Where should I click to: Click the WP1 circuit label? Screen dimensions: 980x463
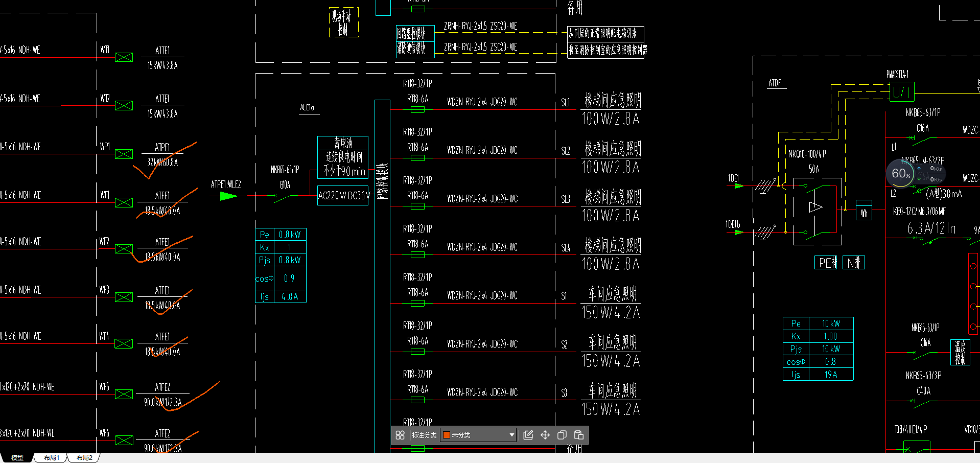(x=105, y=147)
